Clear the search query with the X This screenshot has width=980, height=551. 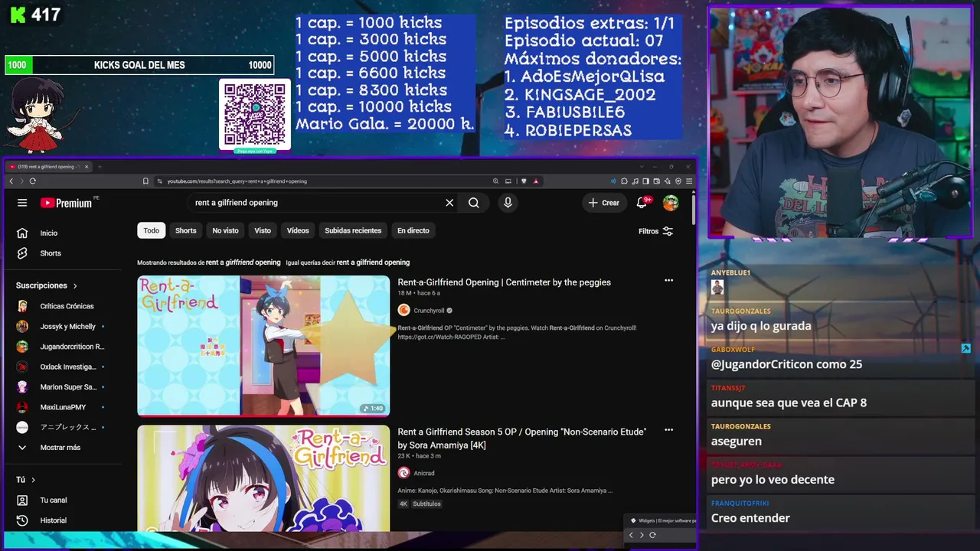449,203
